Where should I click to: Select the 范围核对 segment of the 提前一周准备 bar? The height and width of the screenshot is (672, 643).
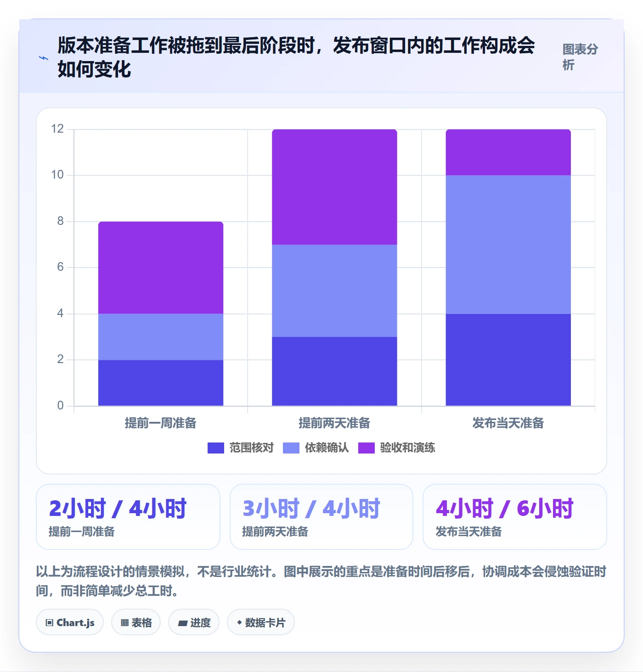click(x=161, y=383)
